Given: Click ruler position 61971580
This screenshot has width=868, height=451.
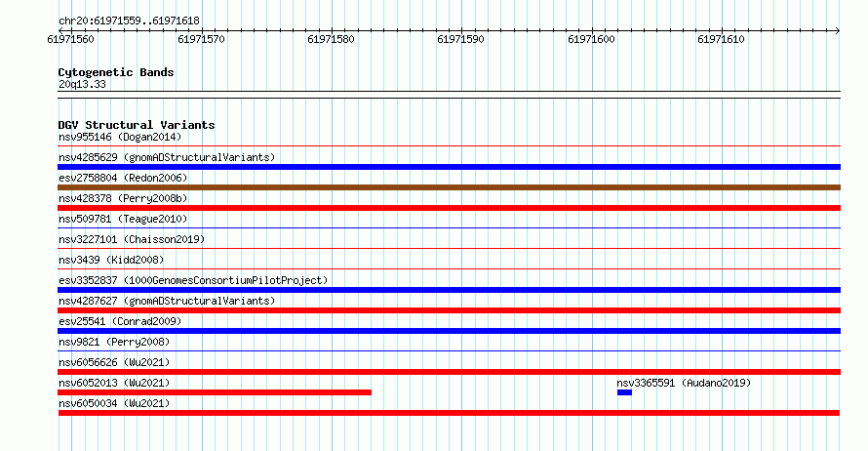Looking at the screenshot, I should [x=331, y=39].
